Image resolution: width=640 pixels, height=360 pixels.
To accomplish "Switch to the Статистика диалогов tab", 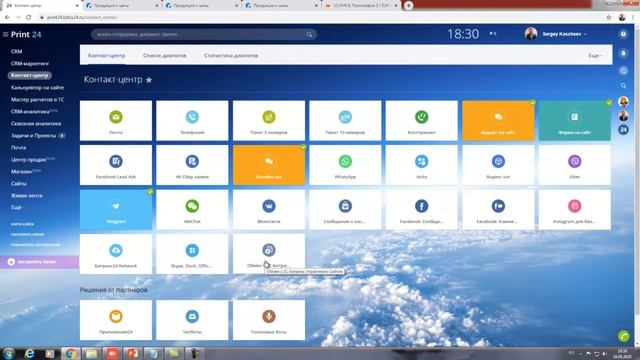I will [231, 55].
